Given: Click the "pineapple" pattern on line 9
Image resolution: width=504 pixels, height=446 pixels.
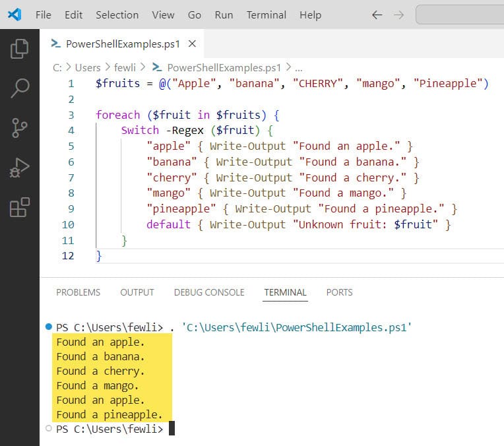Looking at the screenshot, I should pos(181,208).
